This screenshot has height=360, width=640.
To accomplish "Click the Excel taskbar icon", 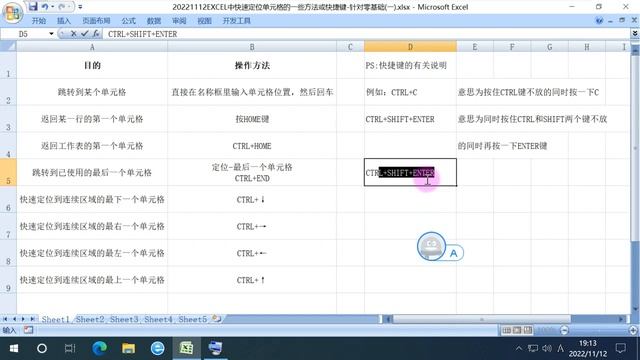I will (187, 348).
